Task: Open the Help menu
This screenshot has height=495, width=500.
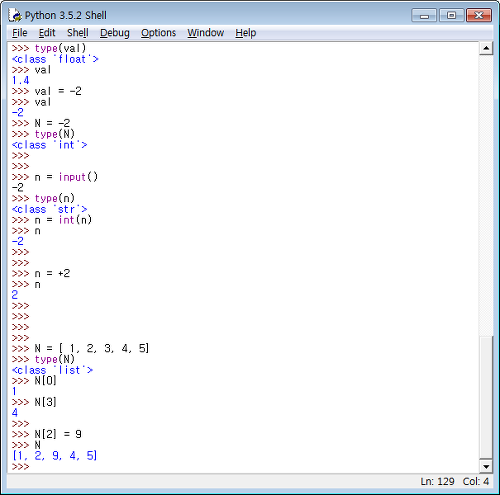Action: [246, 33]
